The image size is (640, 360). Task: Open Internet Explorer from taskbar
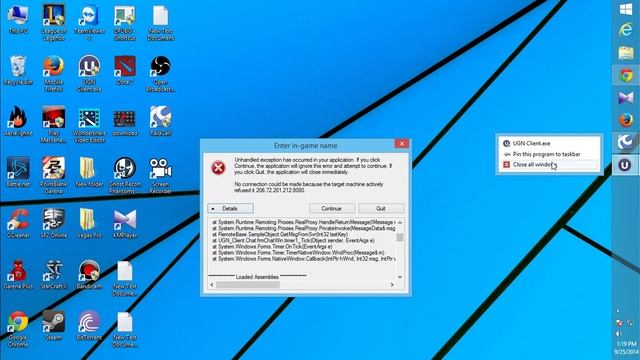626,30
